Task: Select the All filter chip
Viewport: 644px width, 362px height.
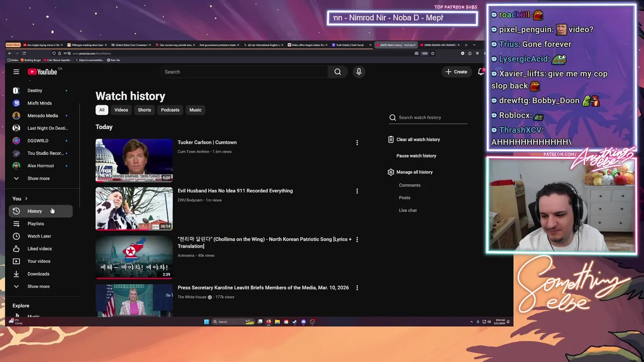Action: tap(102, 110)
